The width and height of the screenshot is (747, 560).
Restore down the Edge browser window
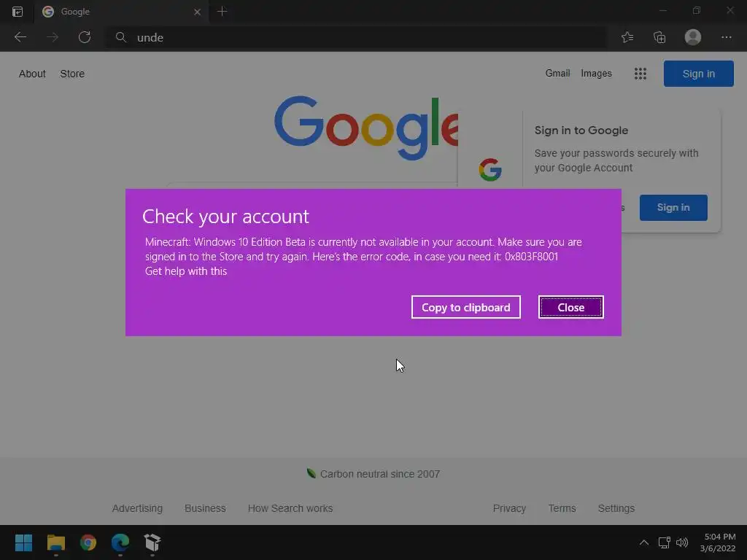pyautogui.click(x=697, y=10)
